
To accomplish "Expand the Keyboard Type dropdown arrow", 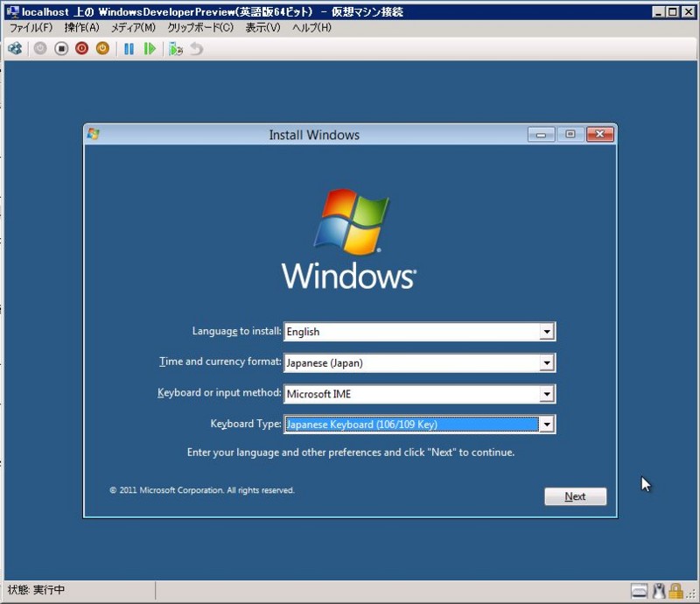I will (546, 425).
